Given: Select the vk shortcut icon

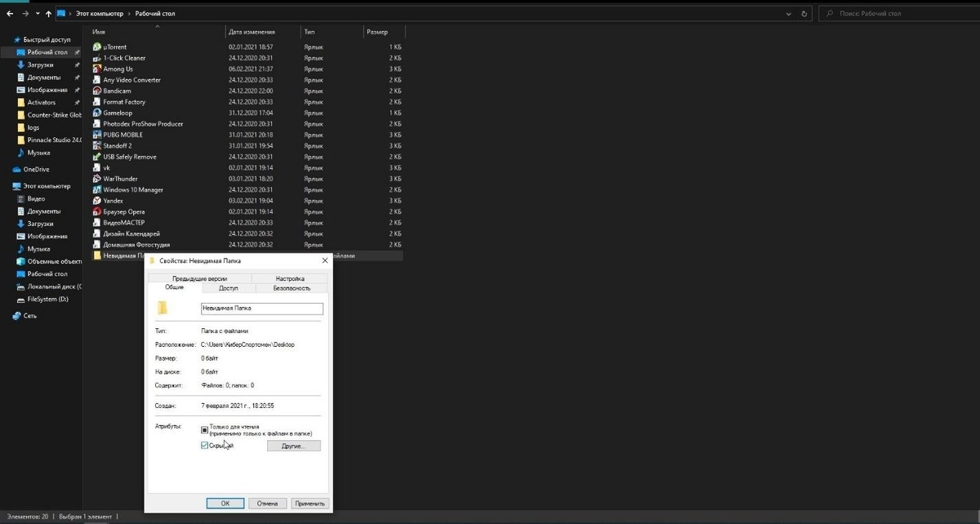Looking at the screenshot, I should [x=97, y=167].
